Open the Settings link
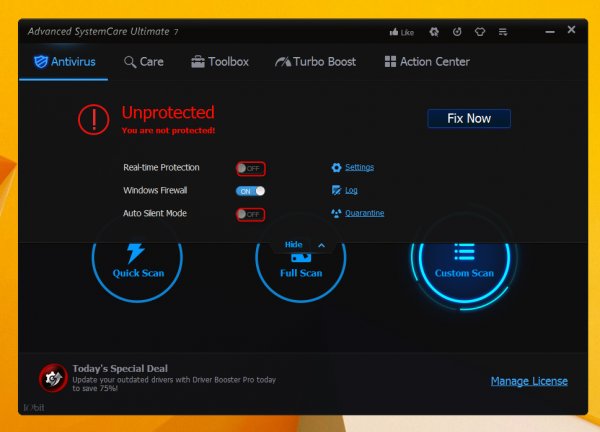This screenshot has width=600, height=432. coord(359,167)
